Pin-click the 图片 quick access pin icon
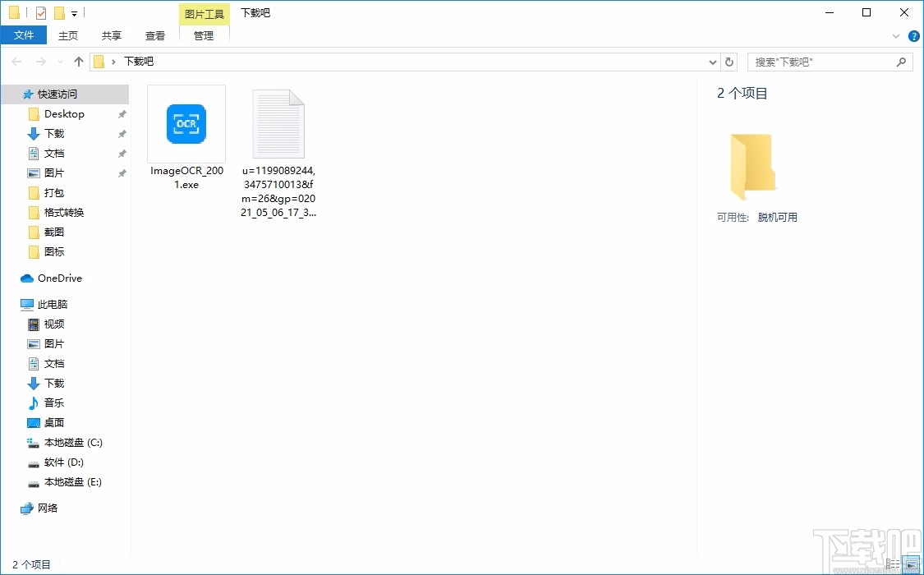 [x=122, y=172]
